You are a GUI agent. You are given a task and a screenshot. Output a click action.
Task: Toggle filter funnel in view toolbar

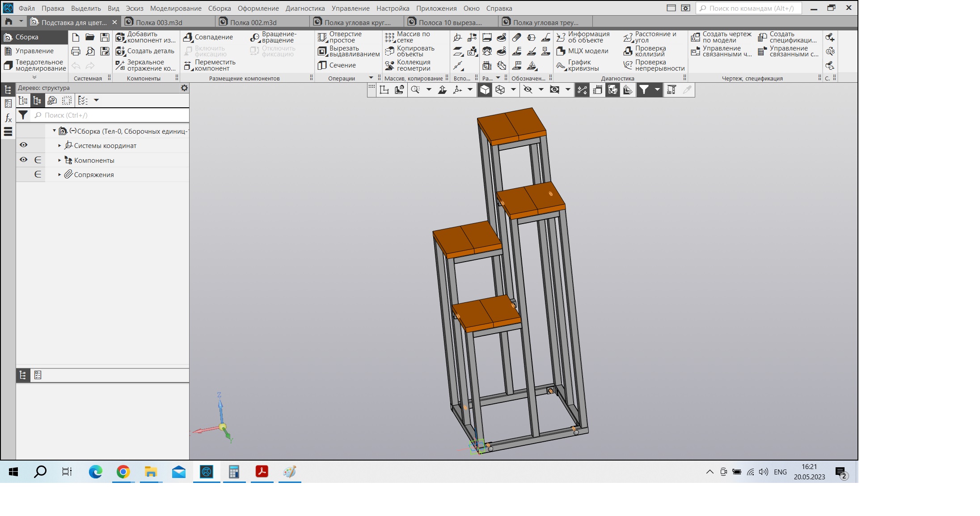pos(644,90)
